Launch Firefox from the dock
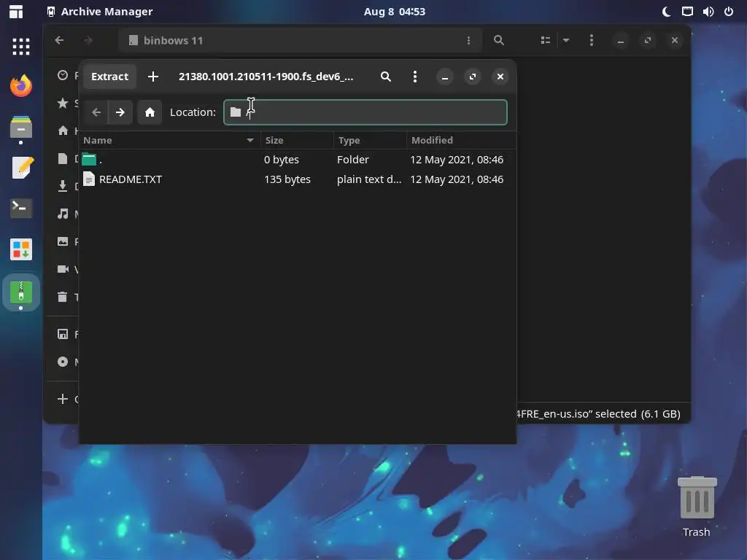This screenshot has width=747, height=560. pyautogui.click(x=21, y=86)
